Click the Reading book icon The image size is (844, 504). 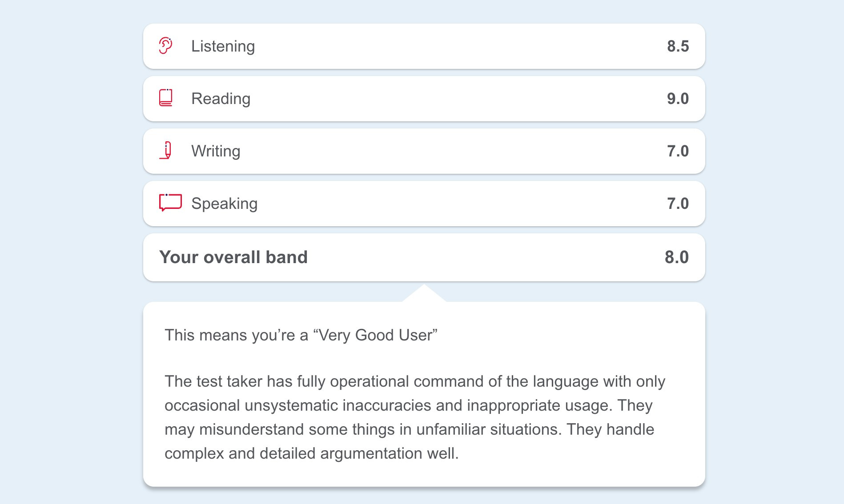166,98
